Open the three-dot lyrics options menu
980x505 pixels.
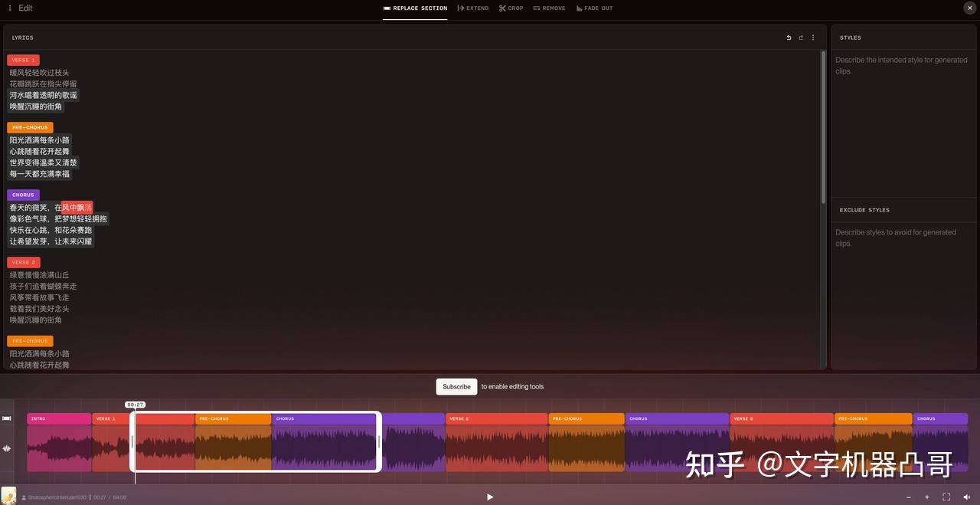[x=813, y=37]
